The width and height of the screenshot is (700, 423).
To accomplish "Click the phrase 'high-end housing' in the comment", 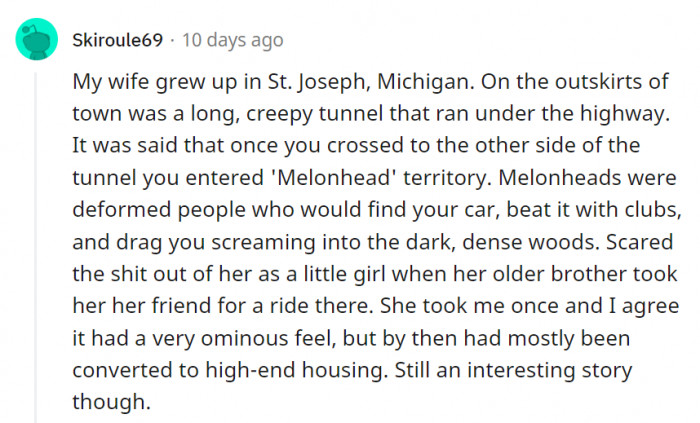I will pyautogui.click(x=294, y=370).
